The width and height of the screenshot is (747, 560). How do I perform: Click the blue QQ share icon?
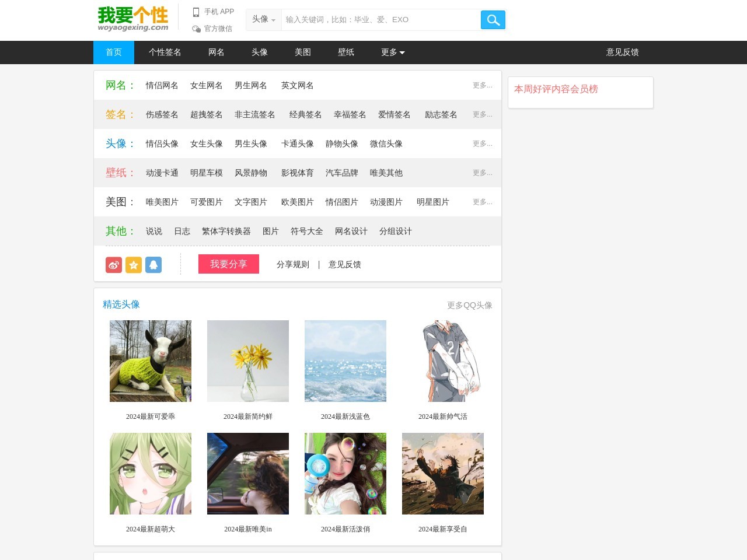click(x=153, y=265)
